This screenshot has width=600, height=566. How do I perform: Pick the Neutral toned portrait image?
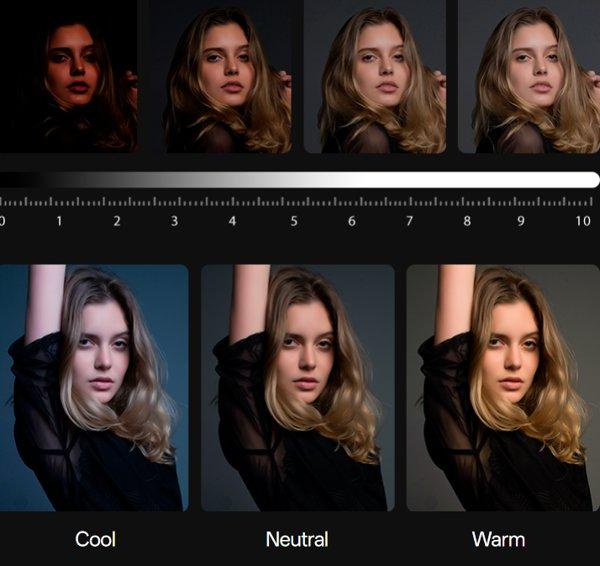coord(298,388)
